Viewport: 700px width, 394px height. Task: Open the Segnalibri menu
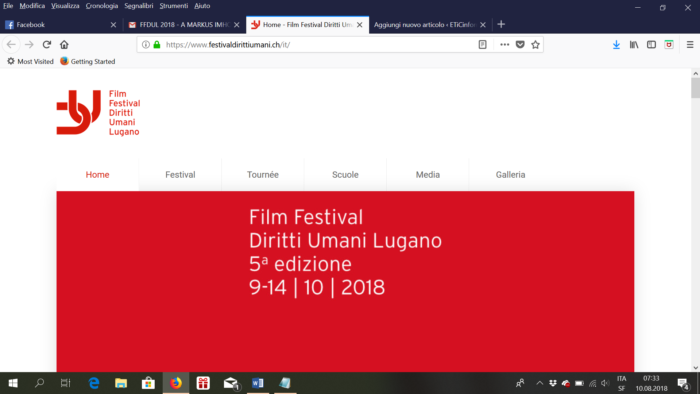139,6
